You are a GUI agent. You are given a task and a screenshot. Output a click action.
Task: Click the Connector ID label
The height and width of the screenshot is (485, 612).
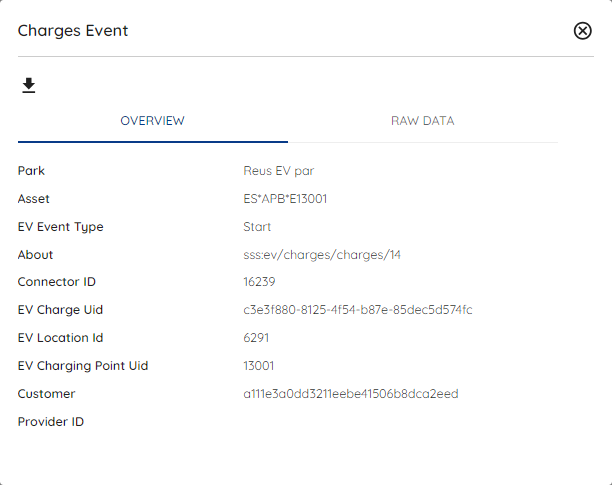[x=57, y=282]
